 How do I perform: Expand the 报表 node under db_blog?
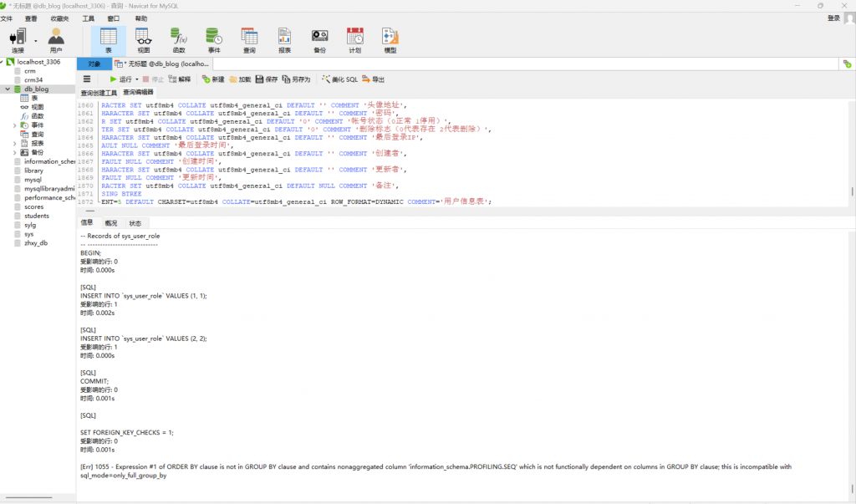(x=15, y=144)
